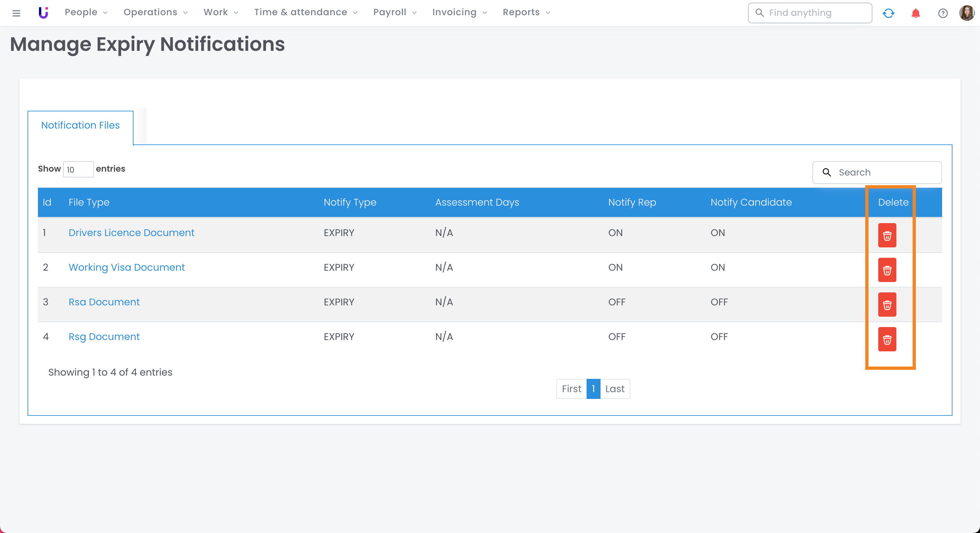The height and width of the screenshot is (533, 980).
Task: Open the hamburger sidebar menu
Action: (16, 13)
